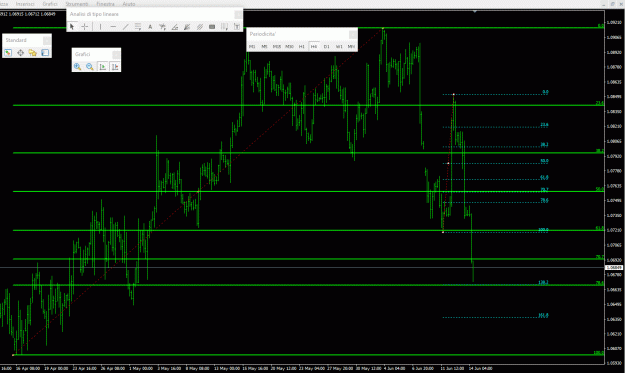Activate the crosshair tool
The image size is (625, 373).
coord(85,27)
